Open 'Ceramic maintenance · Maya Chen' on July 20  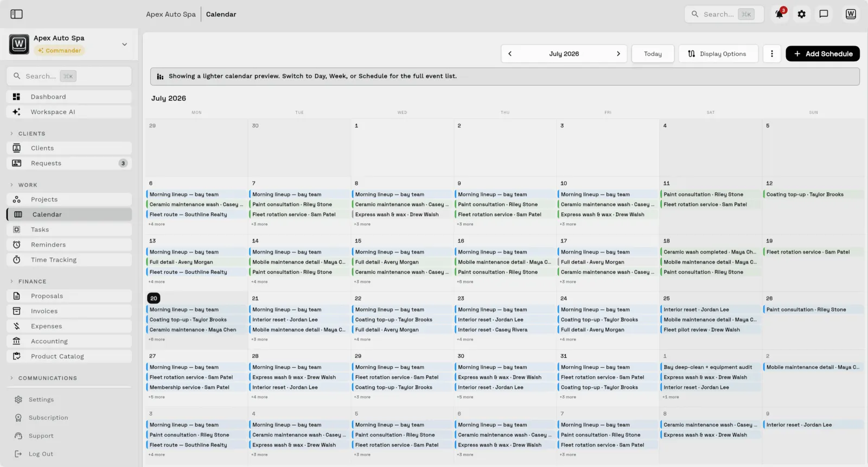(x=196, y=330)
